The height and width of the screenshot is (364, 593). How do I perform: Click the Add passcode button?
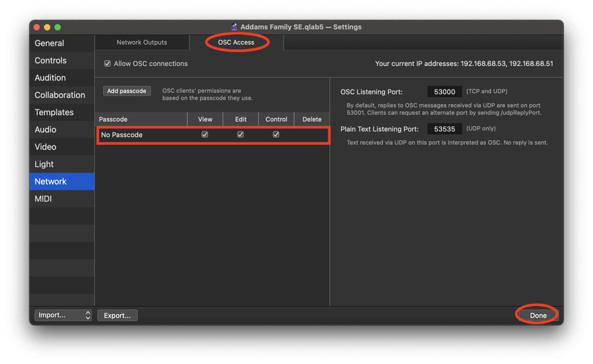click(x=127, y=91)
